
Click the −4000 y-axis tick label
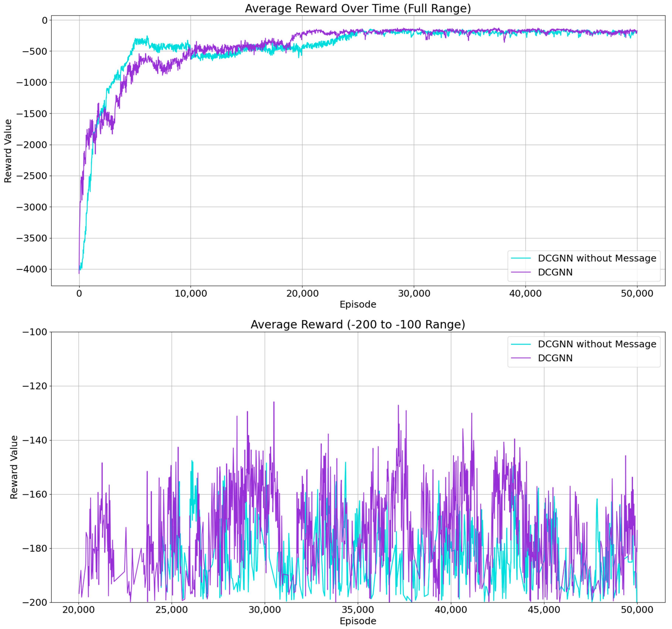(32, 269)
